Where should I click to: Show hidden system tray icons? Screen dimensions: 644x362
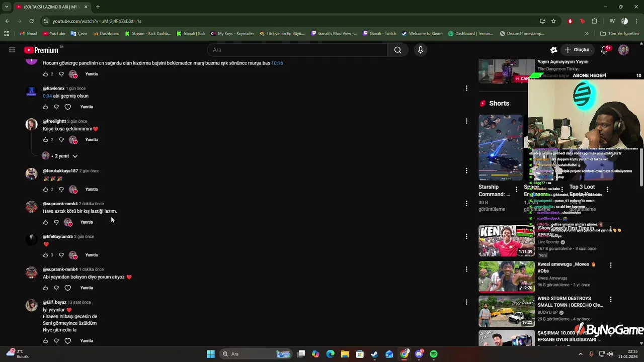(x=580, y=354)
